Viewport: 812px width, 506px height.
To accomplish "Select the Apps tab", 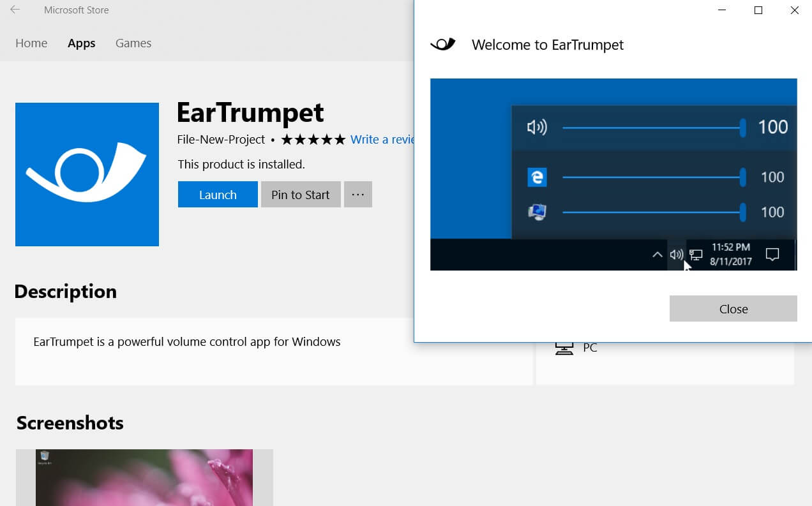I will [82, 43].
